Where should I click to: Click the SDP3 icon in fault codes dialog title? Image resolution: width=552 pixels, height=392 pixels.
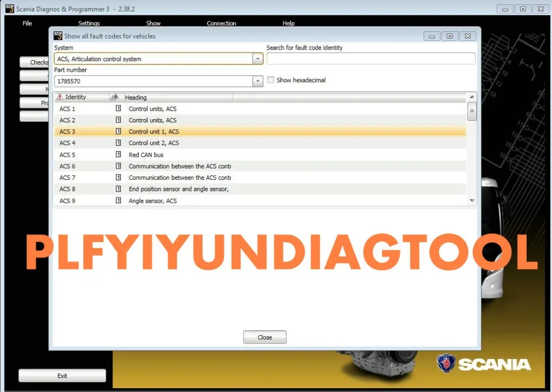pos(58,35)
